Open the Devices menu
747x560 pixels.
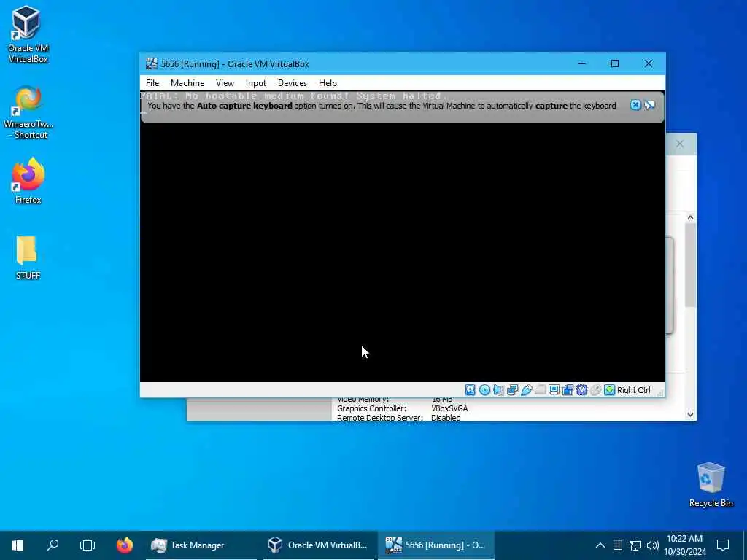(293, 83)
